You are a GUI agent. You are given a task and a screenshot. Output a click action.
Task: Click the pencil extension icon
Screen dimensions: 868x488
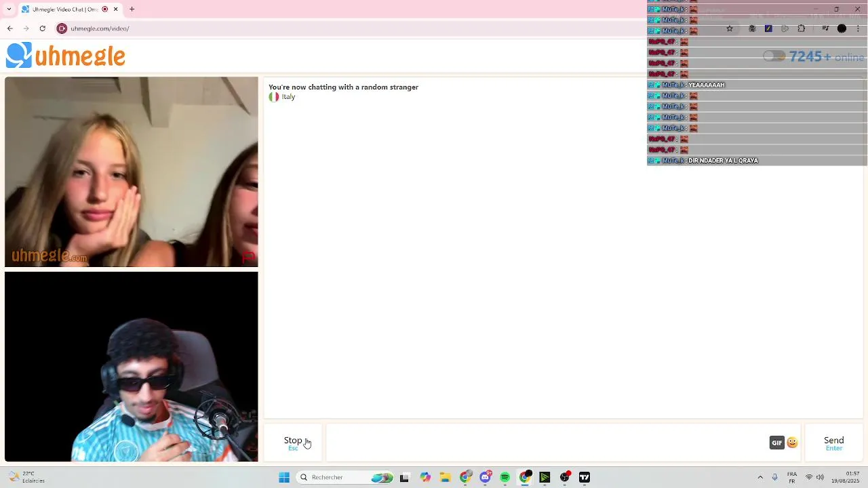[x=768, y=28]
